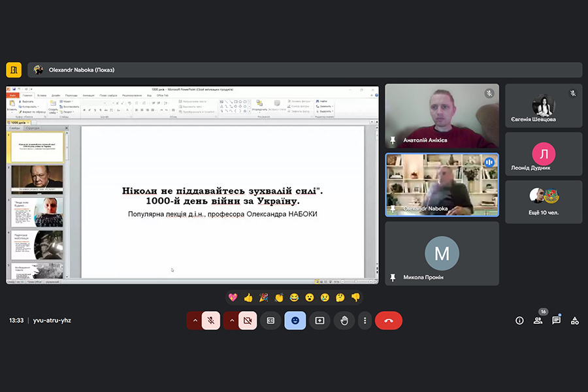Open meeting details info icon
The image size is (588, 392).
click(x=519, y=320)
